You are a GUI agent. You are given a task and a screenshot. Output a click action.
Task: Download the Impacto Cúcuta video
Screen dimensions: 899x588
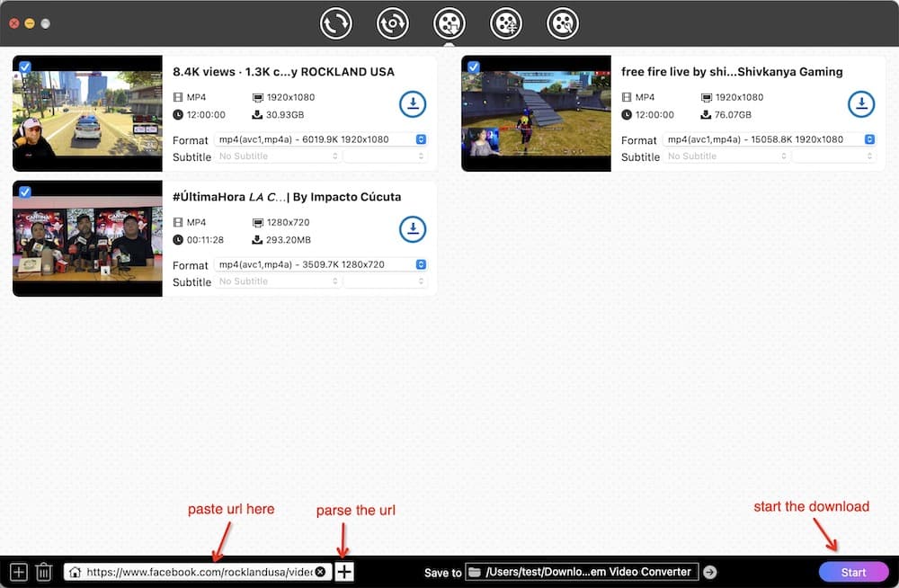coord(413,229)
